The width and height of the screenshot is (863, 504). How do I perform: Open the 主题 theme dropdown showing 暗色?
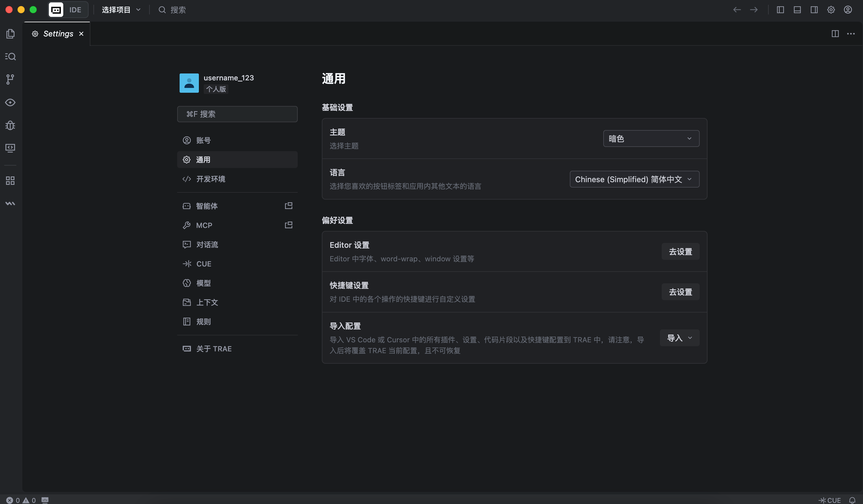point(650,138)
